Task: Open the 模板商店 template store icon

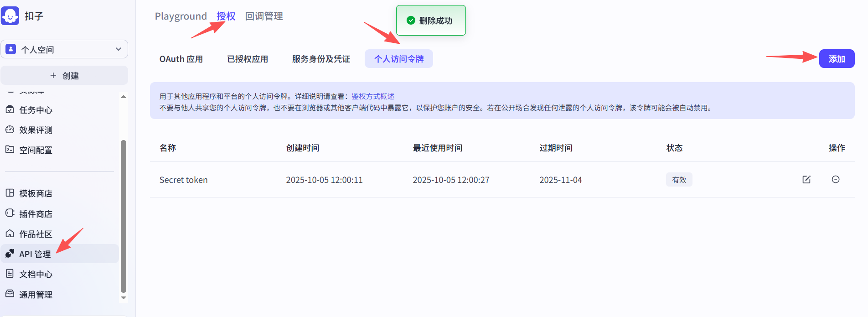Action: coord(10,193)
